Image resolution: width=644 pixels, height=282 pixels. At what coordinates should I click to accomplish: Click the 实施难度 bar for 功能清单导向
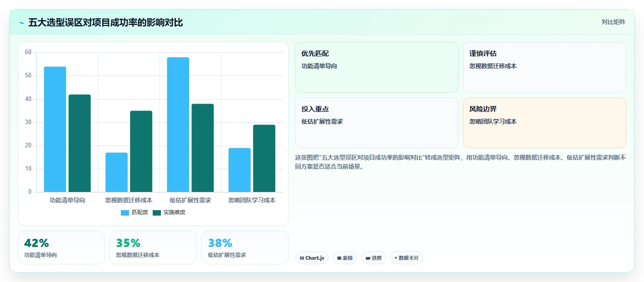point(80,143)
